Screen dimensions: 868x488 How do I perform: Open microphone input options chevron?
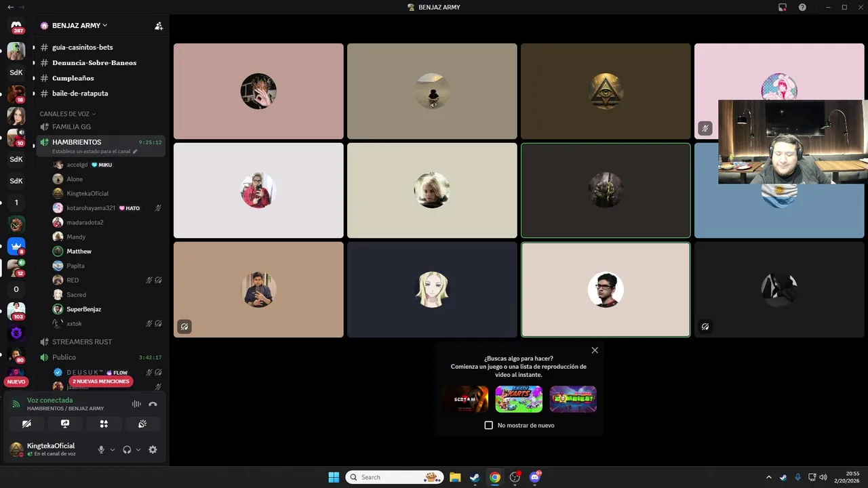click(x=113, y=449)
